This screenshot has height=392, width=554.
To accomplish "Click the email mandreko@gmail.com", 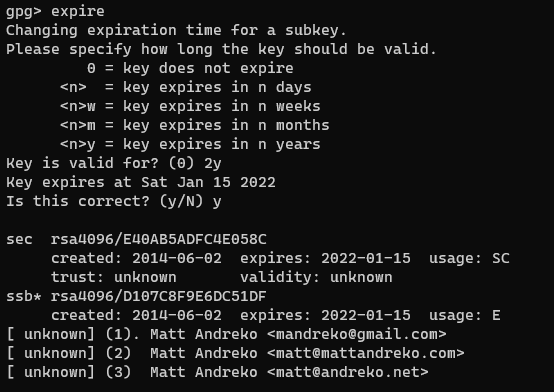I will pos(356,334).
